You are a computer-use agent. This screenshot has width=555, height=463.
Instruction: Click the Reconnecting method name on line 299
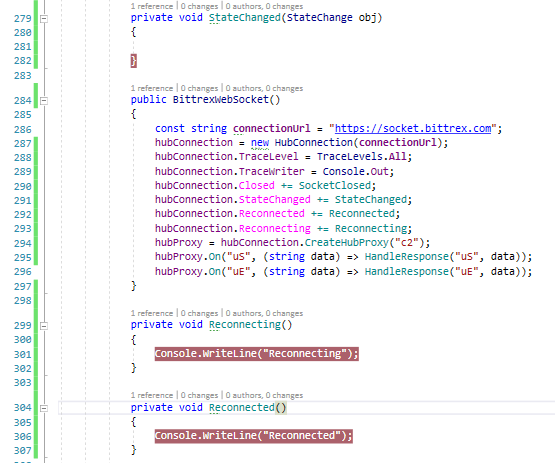[x=245, y=324]
